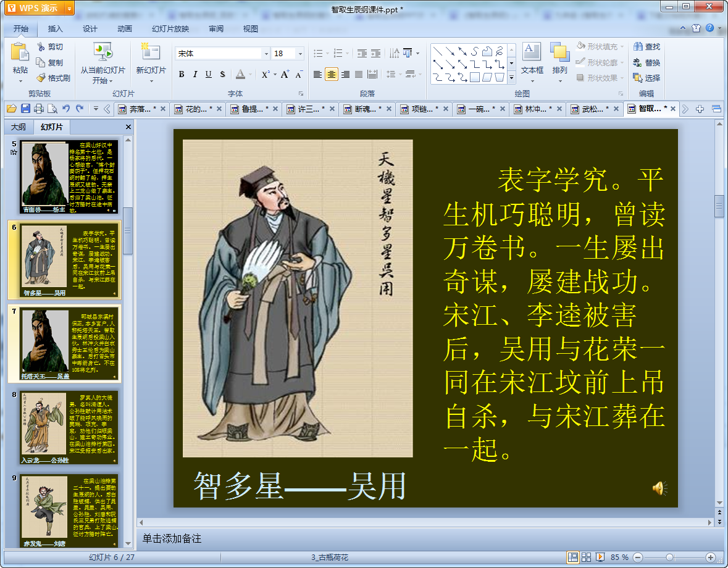This screenshot has height=568, width=728.
Task: Switch to 林冲 document tab
Action: click(538, 109)
